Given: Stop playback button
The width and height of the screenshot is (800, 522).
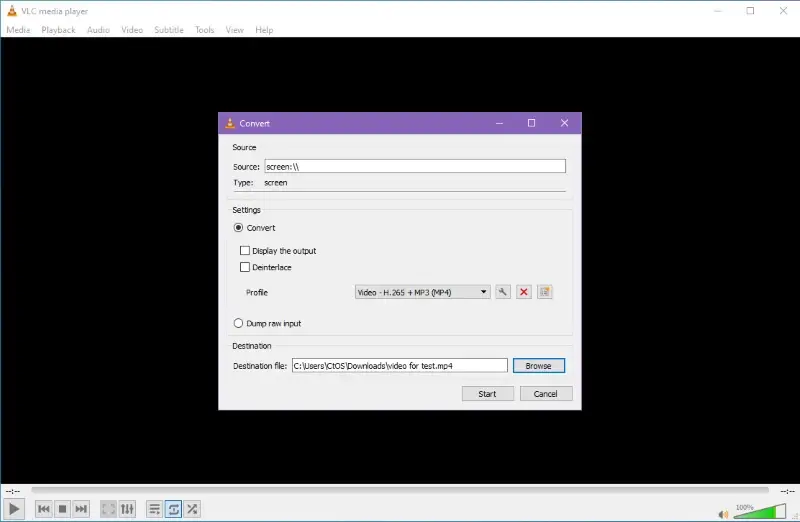Looking at the screenshot, I should click(62, 509).
